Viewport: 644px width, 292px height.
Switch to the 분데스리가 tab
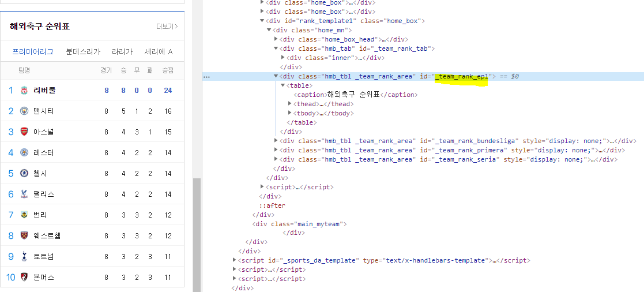pyautogui.click(x=83, y=52)
